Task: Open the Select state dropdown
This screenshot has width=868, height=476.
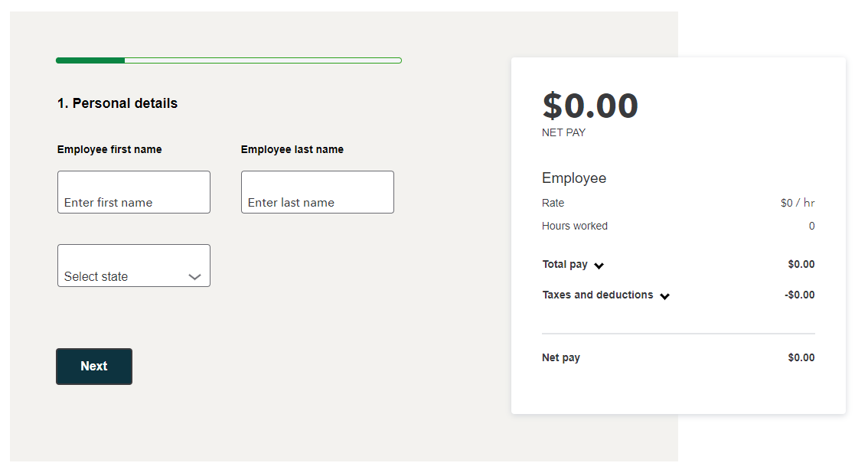Action: [x=134, y=266]
